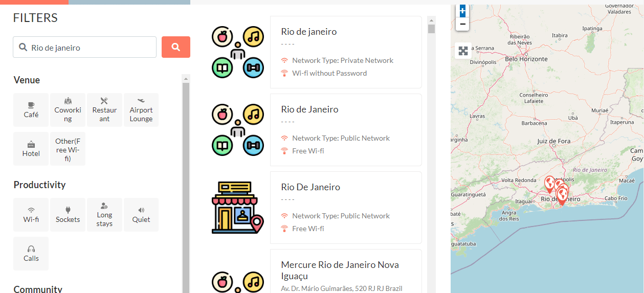Toggle the Sockets productivity filter
The height and width of the screenshot is (293, 644).
click(x=68, y=215)
